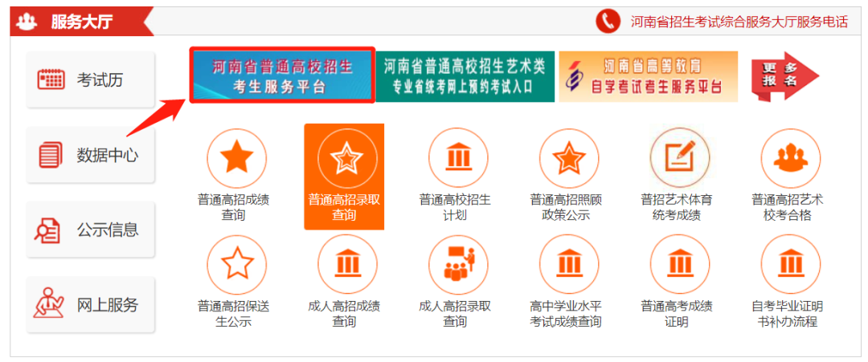Viewport: 868px width, 362px height.
Task: Open 艺术类专业省统考网上预约考试入口 banner
Action: pyautogui.click(x=465, y=76)
